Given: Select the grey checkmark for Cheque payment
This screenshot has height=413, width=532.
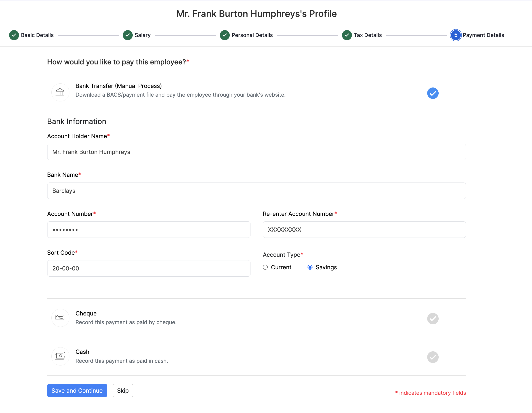Looking at the screenshot, I should [433, 319].
